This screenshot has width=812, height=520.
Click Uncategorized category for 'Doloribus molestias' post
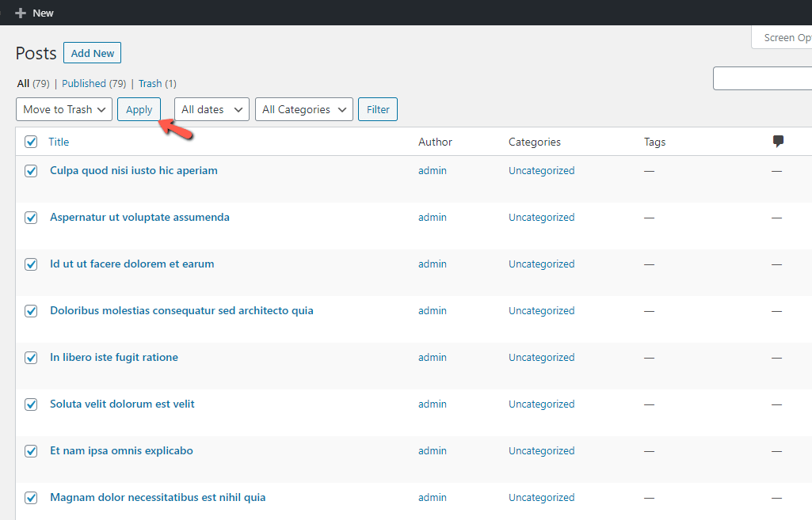[x=542, y=310]
